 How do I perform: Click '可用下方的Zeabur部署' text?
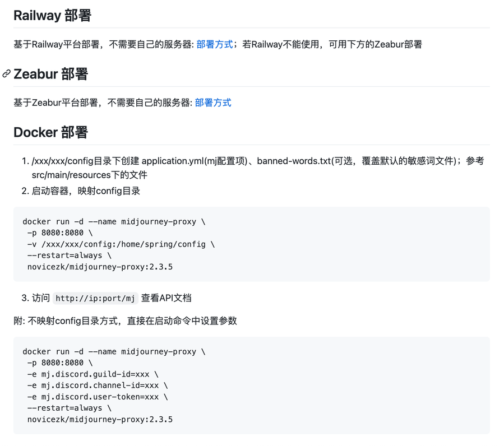tap(375, 44)
